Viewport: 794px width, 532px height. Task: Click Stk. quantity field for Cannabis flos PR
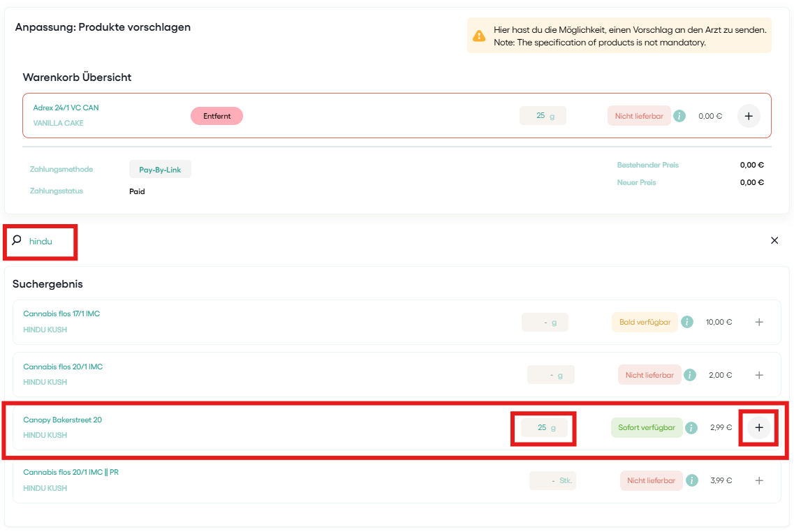click(552, 480)
